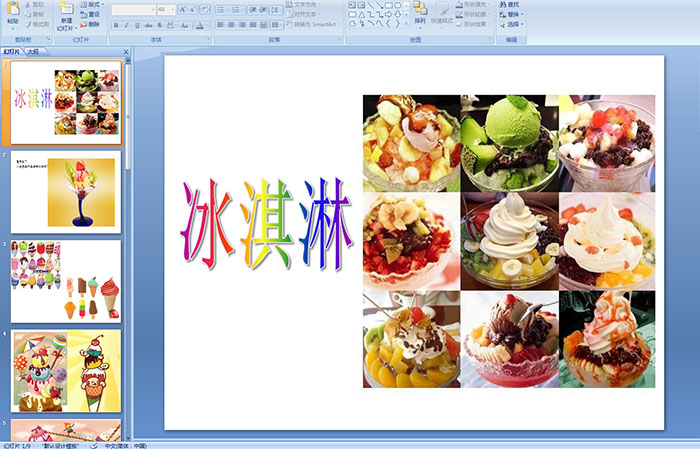
Task: Open the slide Layout (版式) menu
Action: 92,4
